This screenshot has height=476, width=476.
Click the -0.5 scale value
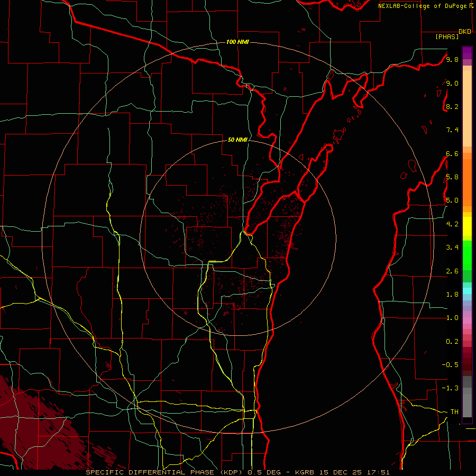(450, 365)
